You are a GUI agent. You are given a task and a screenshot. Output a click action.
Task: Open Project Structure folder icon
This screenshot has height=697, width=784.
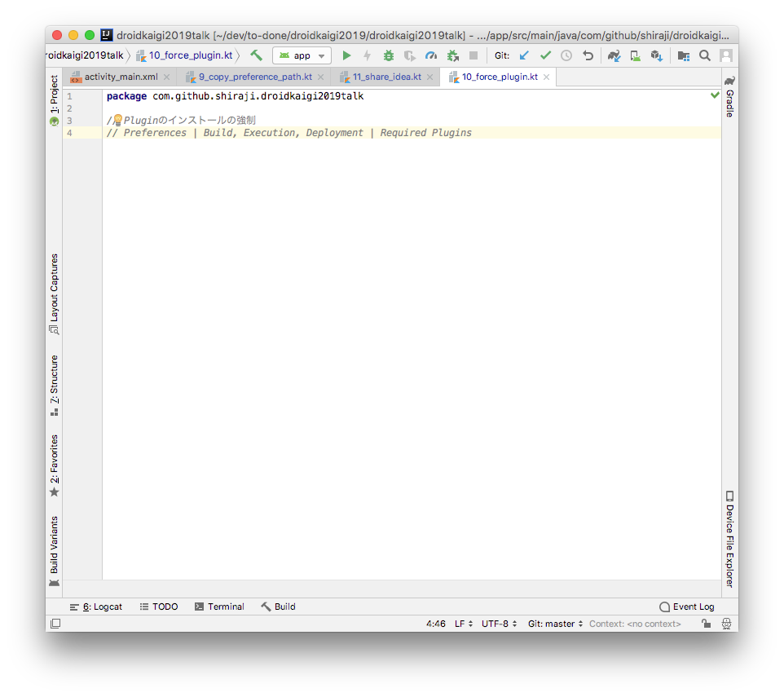(x=684, y=55)
